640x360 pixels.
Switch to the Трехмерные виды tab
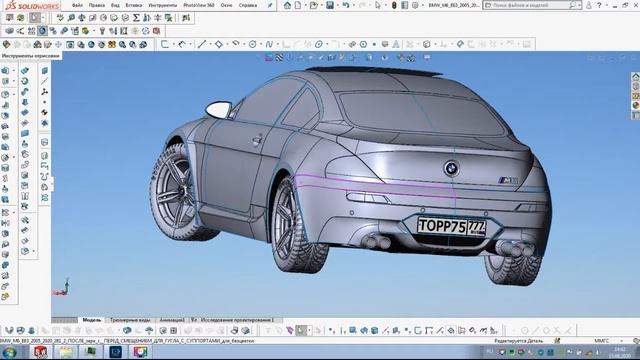coord(130,320)
